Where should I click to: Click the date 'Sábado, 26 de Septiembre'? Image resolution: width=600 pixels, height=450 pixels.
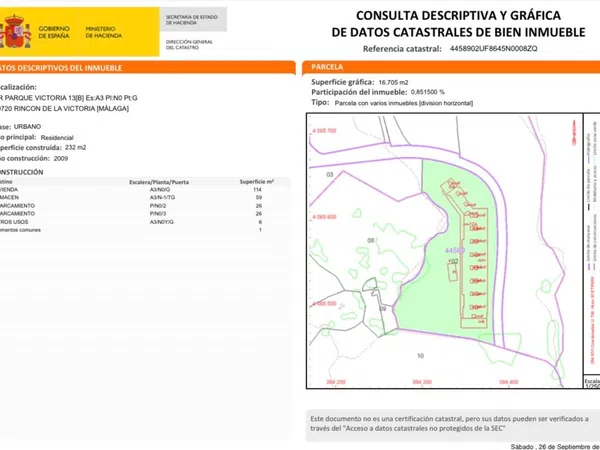555,447
